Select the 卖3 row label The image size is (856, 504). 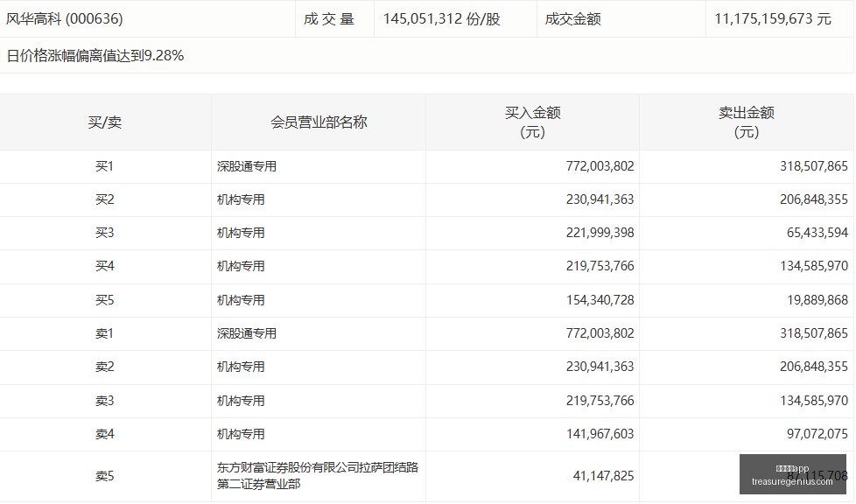pyautogui.click(x=105, y=401)
